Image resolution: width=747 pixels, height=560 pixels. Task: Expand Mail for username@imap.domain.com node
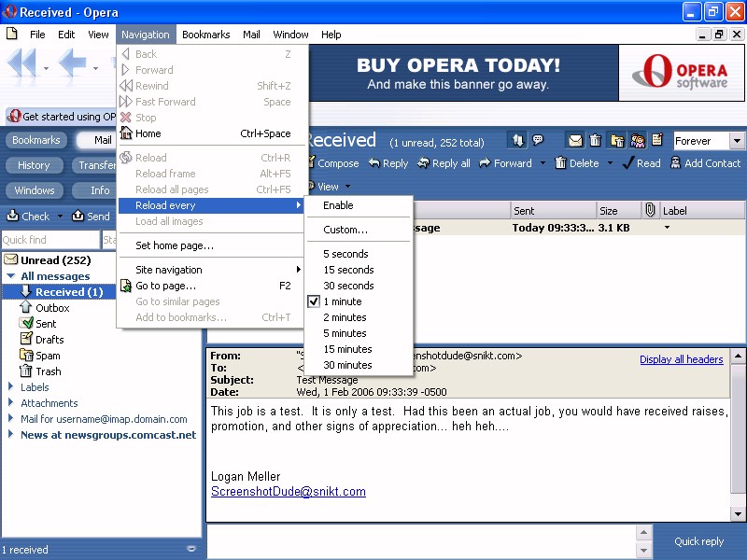[10, 418]
